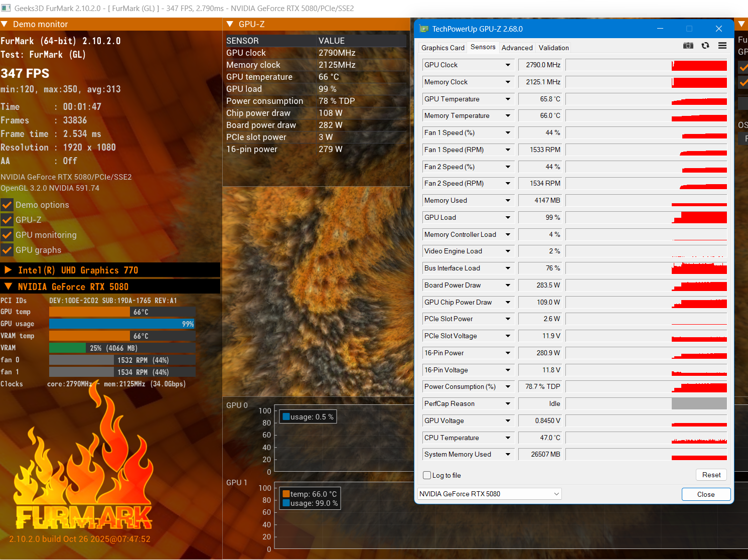Toggle the GPU monitoring checkbox

7,235
